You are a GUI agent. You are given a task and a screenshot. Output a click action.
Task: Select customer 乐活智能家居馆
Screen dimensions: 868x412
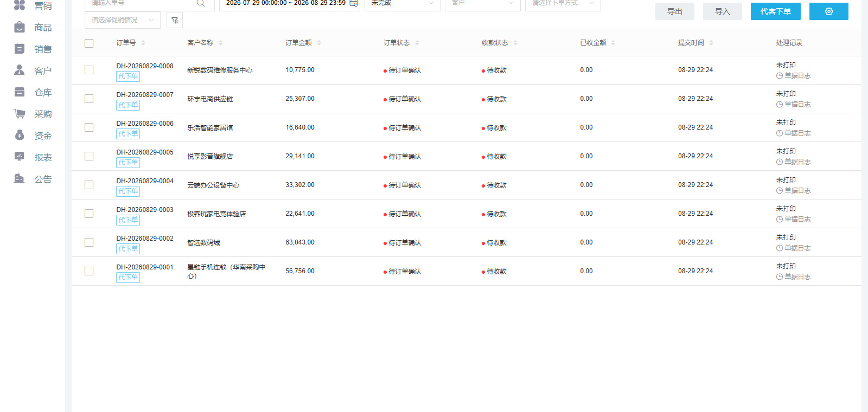point(210,128)
